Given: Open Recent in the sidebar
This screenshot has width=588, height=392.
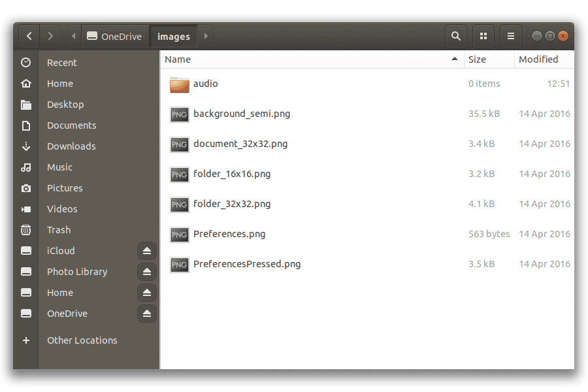Looking at the screenshot, I should 62,63.
